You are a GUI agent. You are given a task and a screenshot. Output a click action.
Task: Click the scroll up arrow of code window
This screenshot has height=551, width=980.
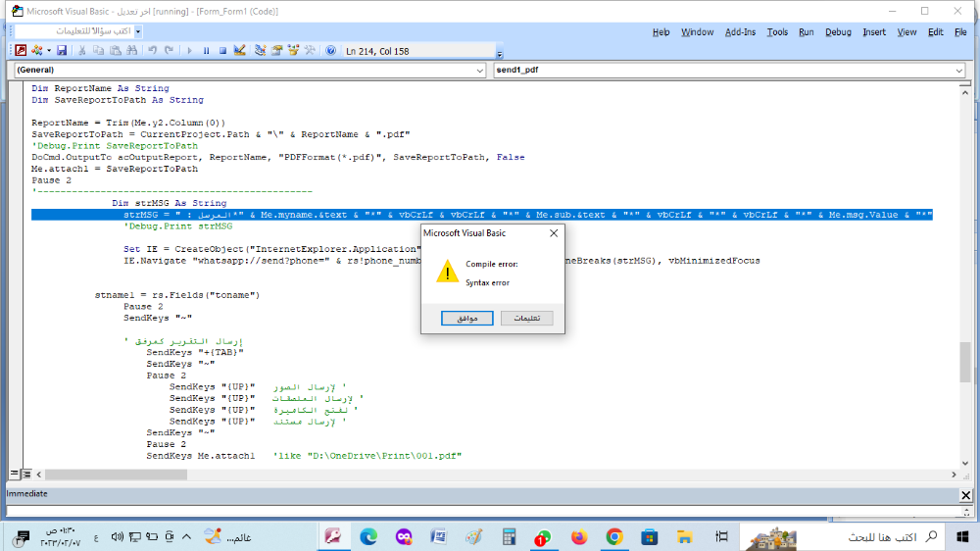pyautogui.click(x=965, y=92)
